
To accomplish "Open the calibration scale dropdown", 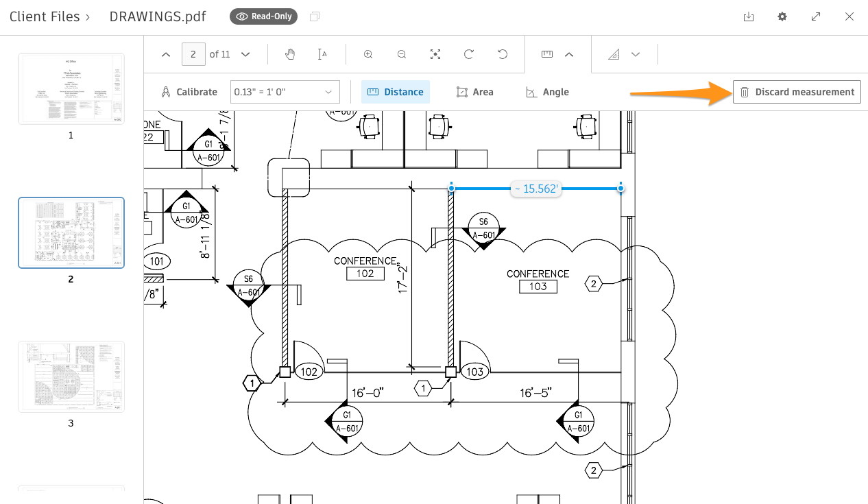I will (x=285, y=91).
